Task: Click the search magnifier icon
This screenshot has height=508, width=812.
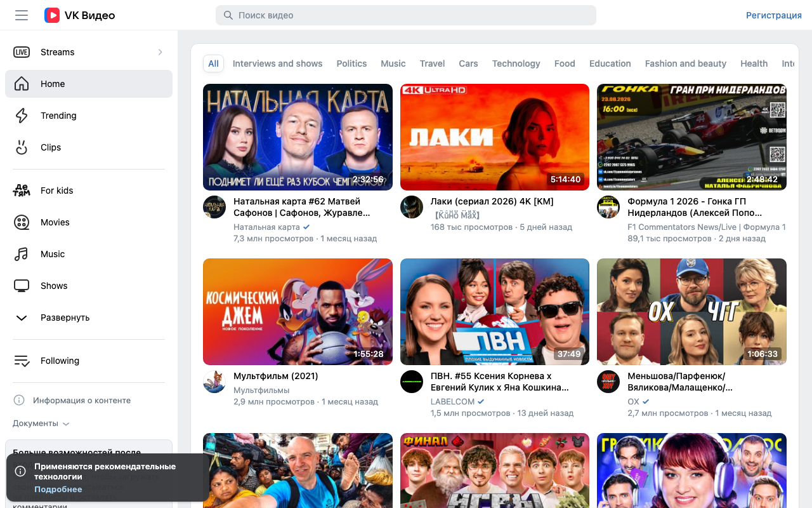Action: coord(228,15)
